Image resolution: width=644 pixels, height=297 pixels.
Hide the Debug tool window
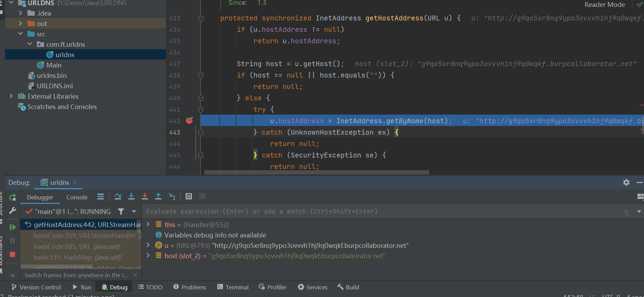tap(640, 182)
